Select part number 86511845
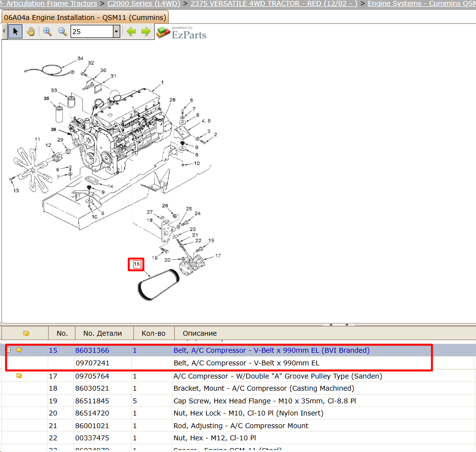This screenshot has height=452, width=476. tap(92, 401)
